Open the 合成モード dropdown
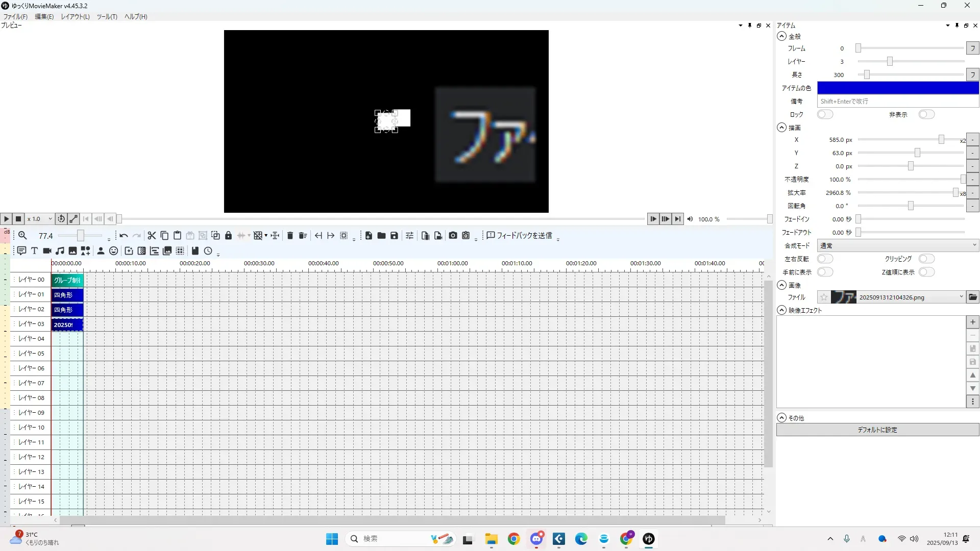This screenshot has height=551, width=980. [x=898, y=245]
